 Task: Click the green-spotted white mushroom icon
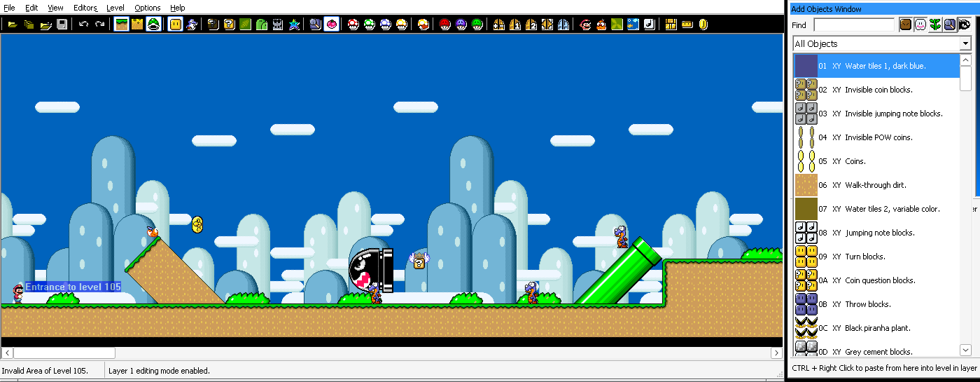[x=370, y=25]
